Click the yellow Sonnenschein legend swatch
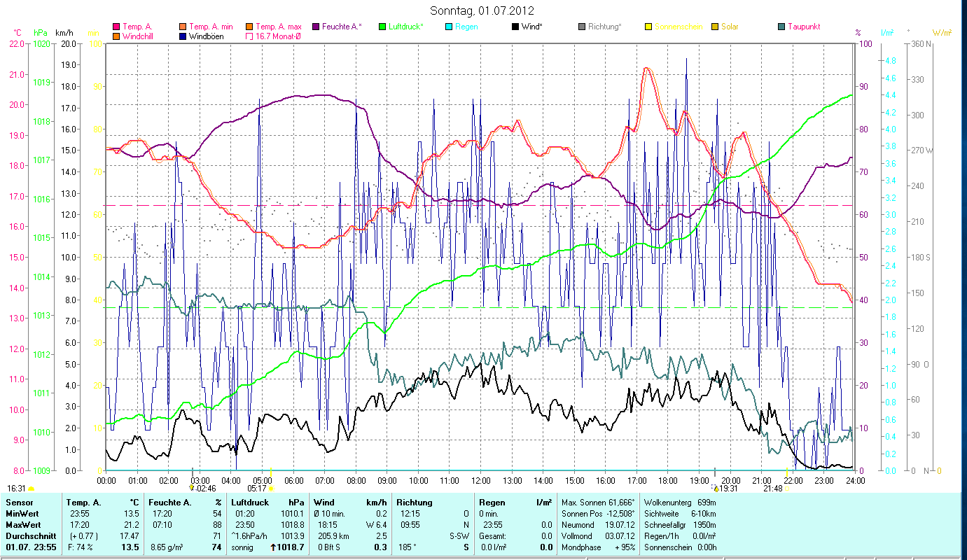The height and width of the screenshot is (560, 967). (648, 27)
